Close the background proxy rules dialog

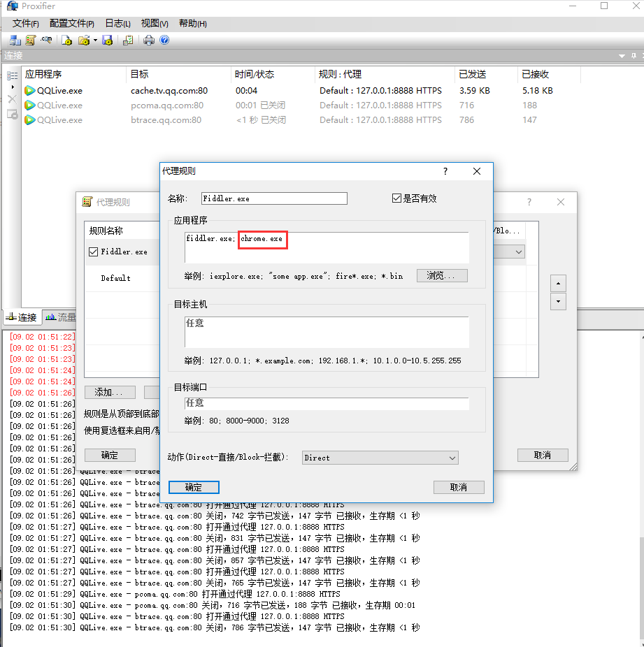[561, 202]
